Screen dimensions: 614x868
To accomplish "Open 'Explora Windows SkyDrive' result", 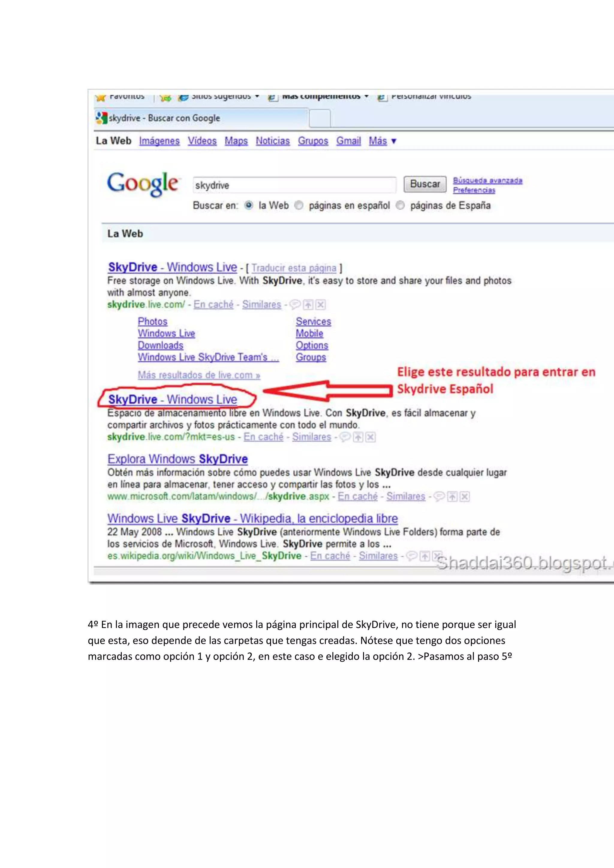I will point(177,459).
